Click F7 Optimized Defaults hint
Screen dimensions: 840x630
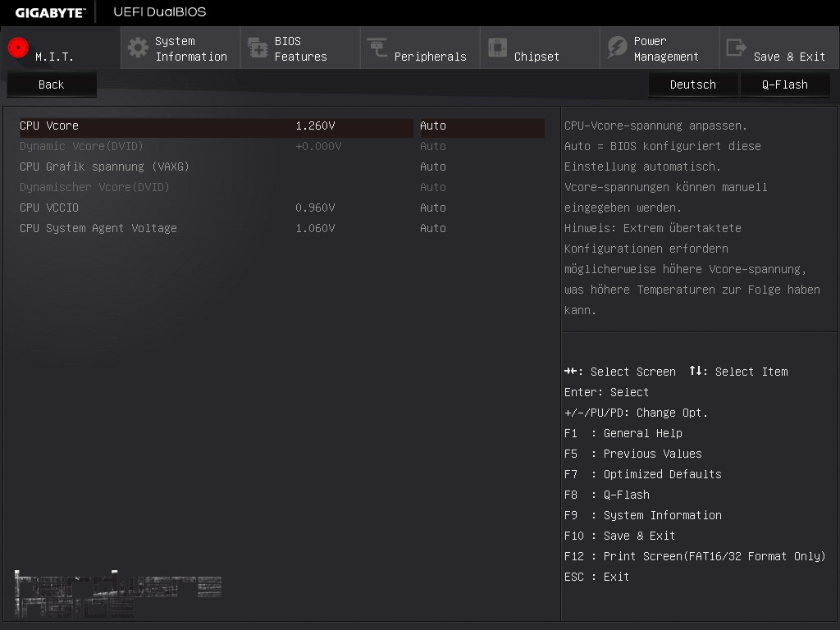click(643, 475)
